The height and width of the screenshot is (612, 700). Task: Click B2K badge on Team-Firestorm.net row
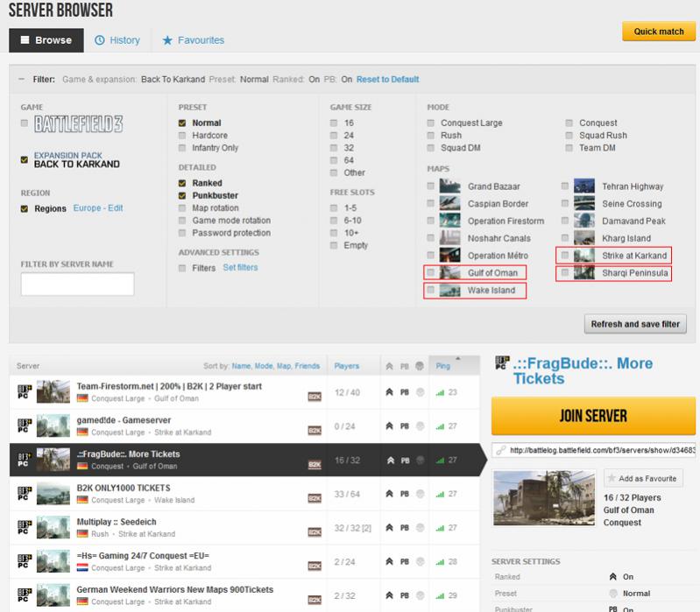click(315, 397)
